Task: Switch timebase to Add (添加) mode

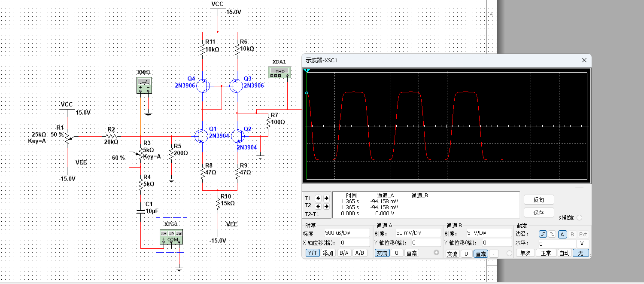Action: coord(328,253)
